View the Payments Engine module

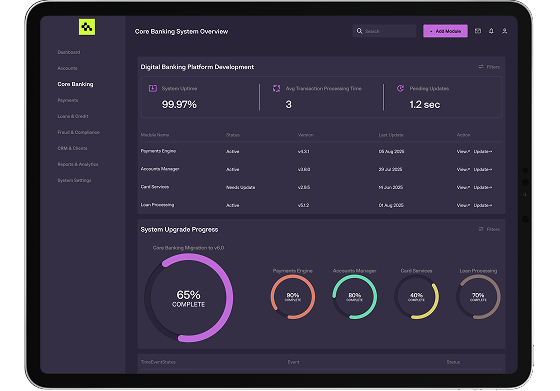coord(463,151)
